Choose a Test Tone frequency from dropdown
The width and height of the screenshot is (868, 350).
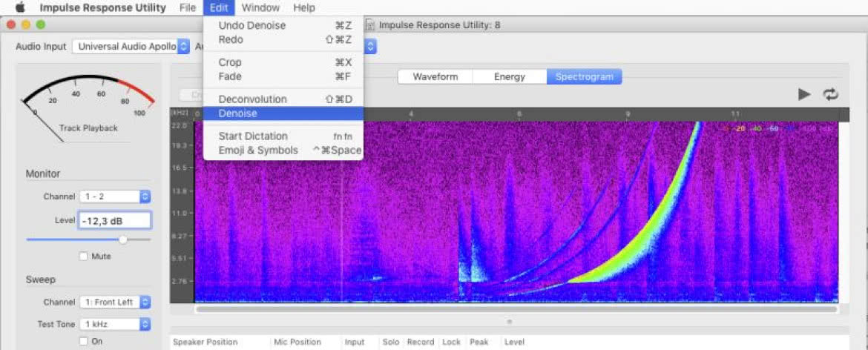point(114,324)
